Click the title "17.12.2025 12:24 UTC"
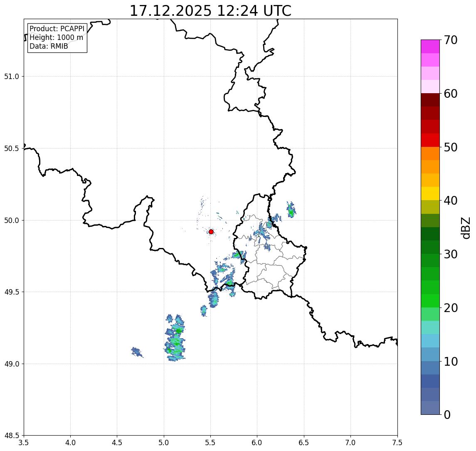The height and width of the screenshot is (451, 476). (210, 11)
